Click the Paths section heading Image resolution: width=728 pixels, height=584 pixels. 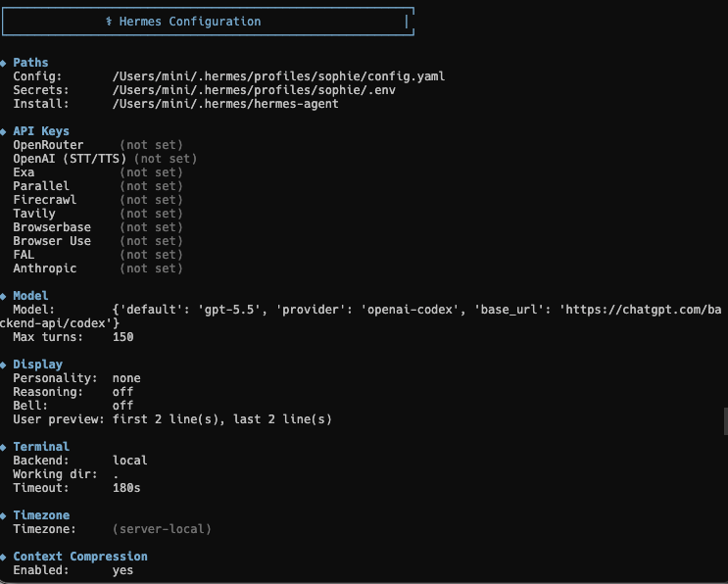point(30,62)
